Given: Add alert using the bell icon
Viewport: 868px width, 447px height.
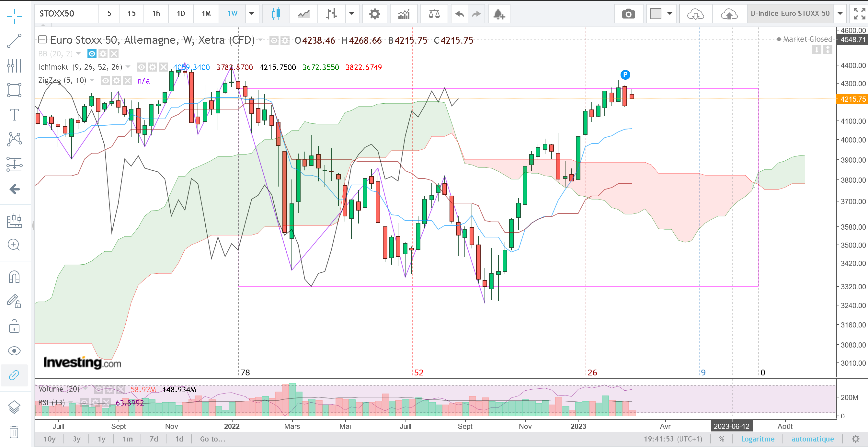Looking at the screenshot, I should (x=499, y=14).
